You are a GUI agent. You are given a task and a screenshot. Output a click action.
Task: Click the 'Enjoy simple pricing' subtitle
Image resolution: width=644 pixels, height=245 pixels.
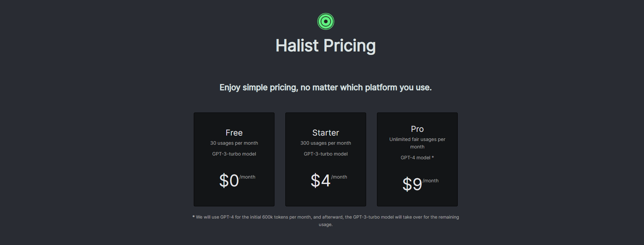(x=326, y=87)
